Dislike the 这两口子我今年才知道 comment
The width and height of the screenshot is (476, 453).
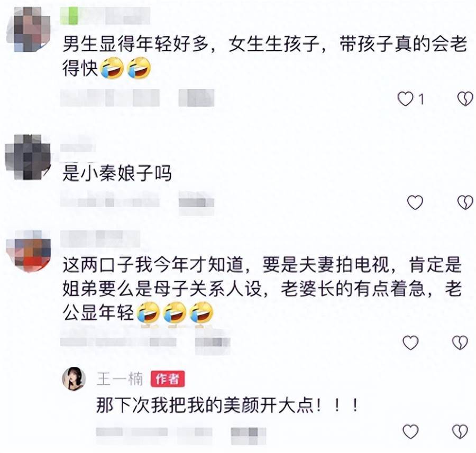(460, 343)
